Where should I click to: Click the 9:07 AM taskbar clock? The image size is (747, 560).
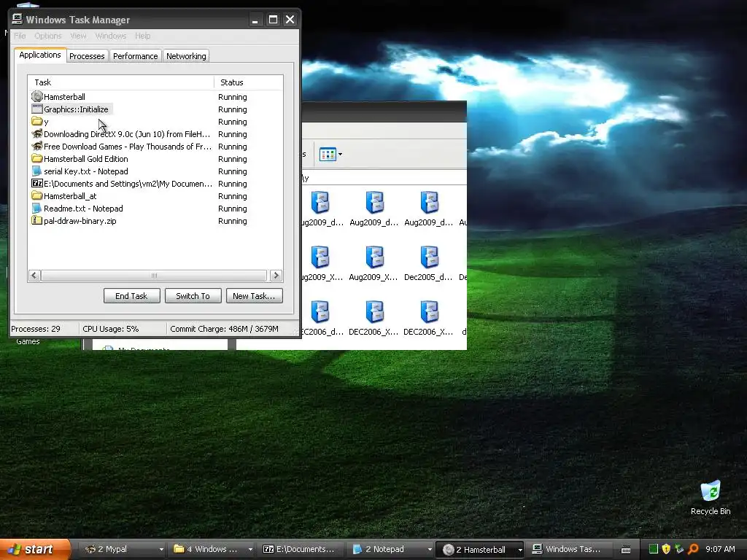coord(720,549)
